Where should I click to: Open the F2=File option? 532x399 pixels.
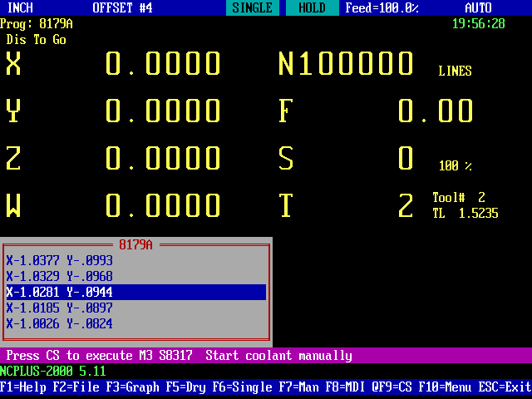coord(76,387)
